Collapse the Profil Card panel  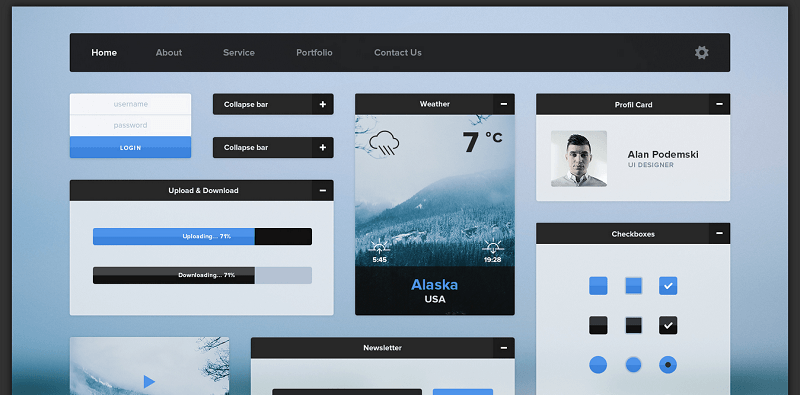coord(719,104)
